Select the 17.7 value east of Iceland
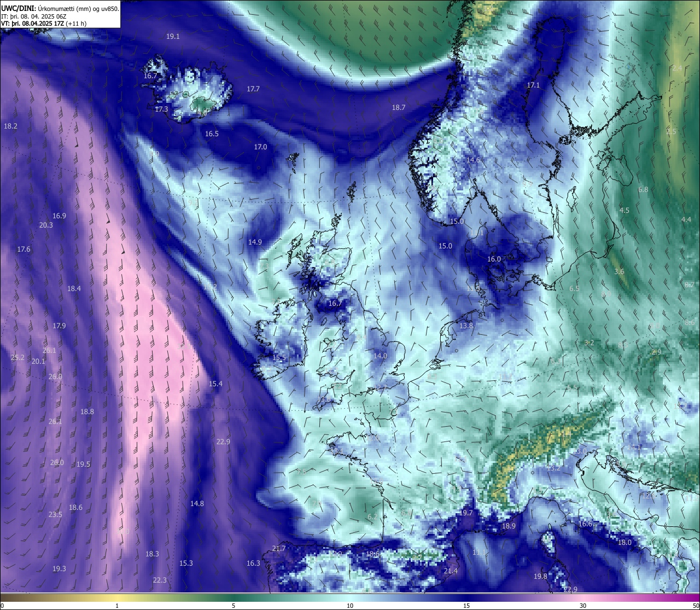 (x=253, y=89)
